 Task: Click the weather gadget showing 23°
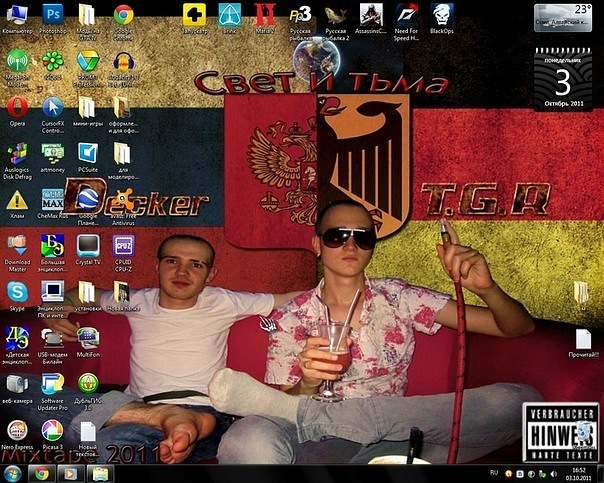click(x=568, y=18)
